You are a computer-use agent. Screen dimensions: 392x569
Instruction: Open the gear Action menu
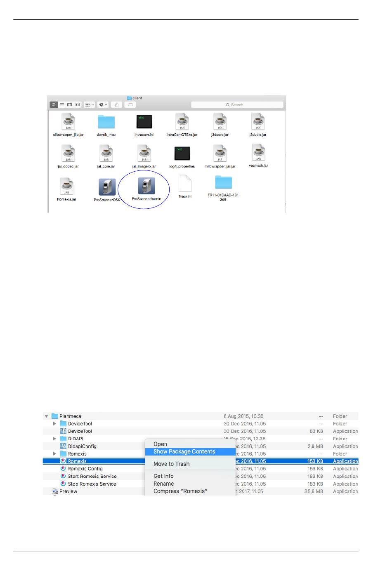(x=103, y=105)
